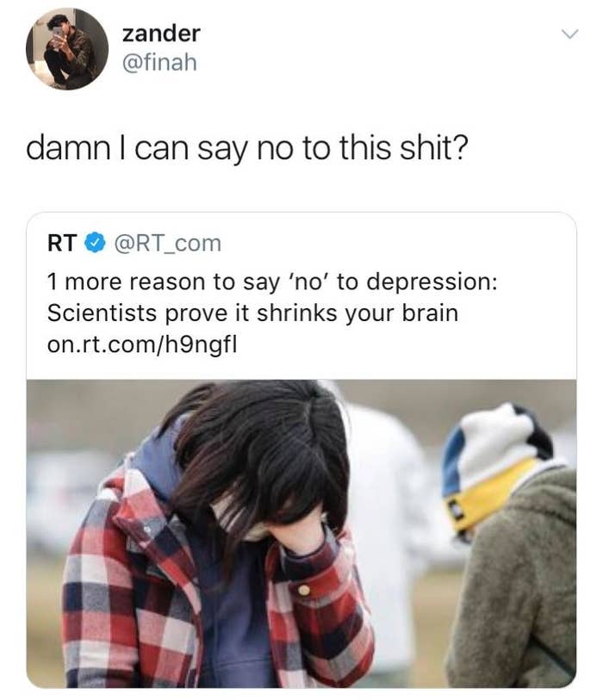The height and width of the screenshot is (700, 603).
Task: Expand the tweet options chevron
Action: tap(569, 34)
